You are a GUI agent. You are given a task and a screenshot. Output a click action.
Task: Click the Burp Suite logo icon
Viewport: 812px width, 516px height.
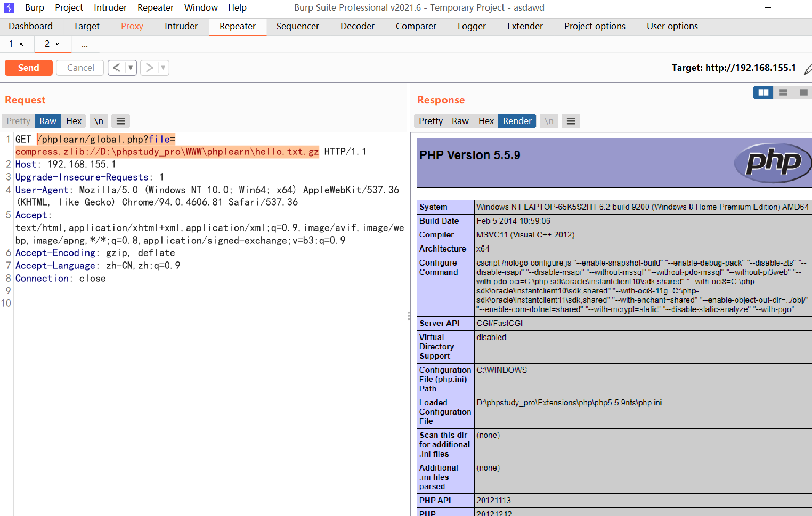click(9, 8)
